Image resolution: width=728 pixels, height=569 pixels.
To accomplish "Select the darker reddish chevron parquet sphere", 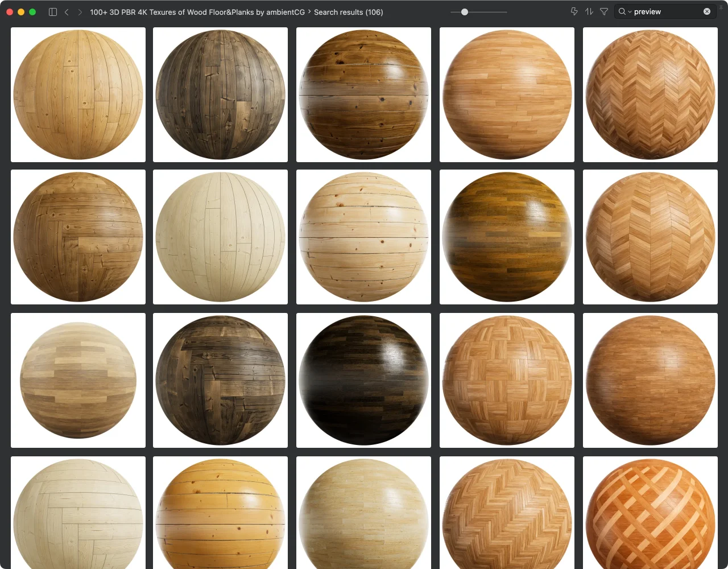I will tap(650, 94).
